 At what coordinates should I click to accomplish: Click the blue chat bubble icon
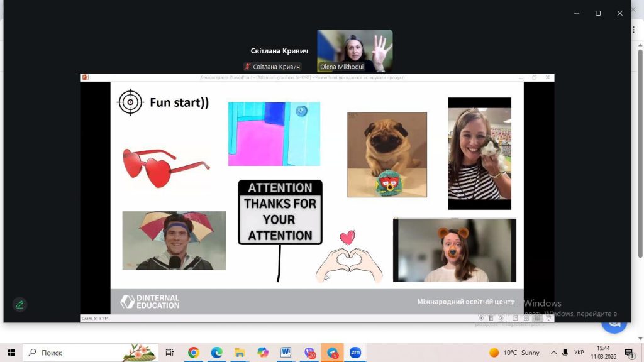click(x=613, y=323)
